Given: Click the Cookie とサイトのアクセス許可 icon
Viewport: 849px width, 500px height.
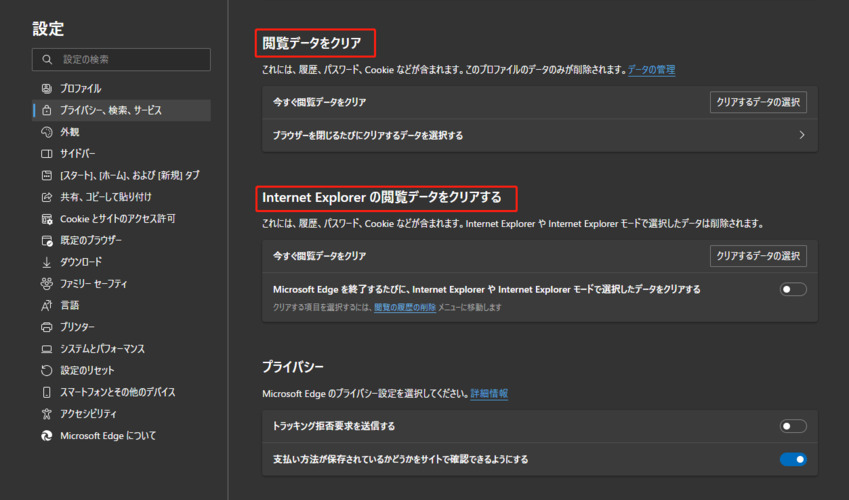Looking at the screenshot, I should click(x=47, y=218).
